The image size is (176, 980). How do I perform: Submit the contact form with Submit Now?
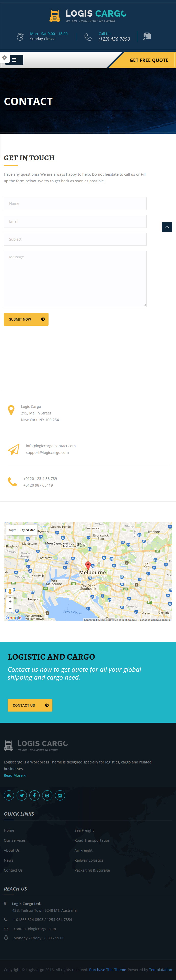pos(26,319)
